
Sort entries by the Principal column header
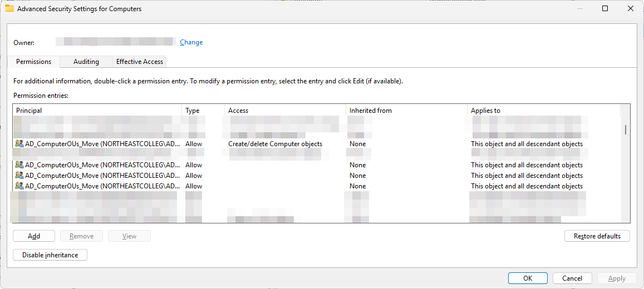click(x=97, y=111)
